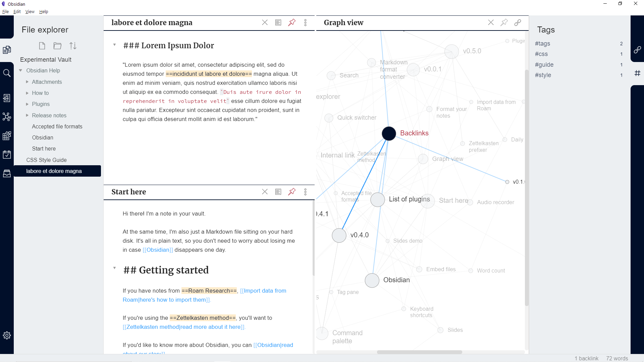Screen dimensions: 644x362
Task: Open the search ribbon icon
Action: click(x=7, y=73)
